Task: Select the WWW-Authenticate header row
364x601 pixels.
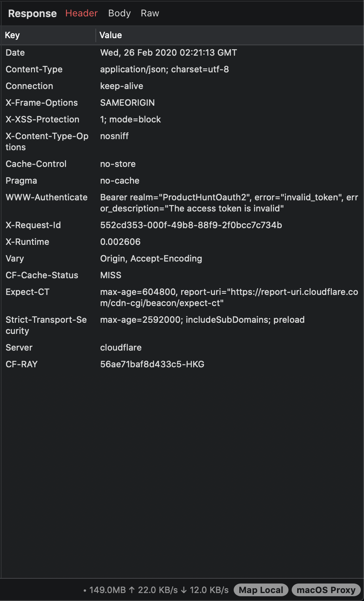Action: (x=159, y=203)
